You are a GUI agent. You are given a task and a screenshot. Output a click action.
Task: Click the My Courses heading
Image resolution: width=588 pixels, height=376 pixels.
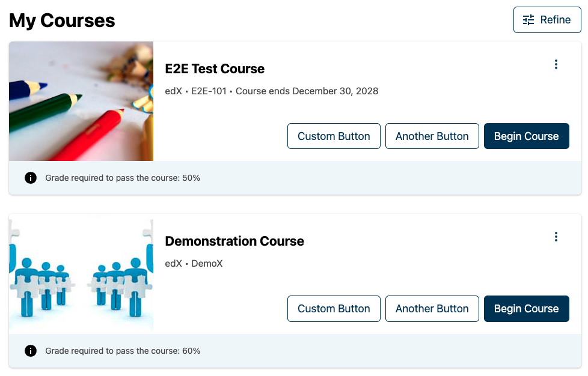pos(62,20)
